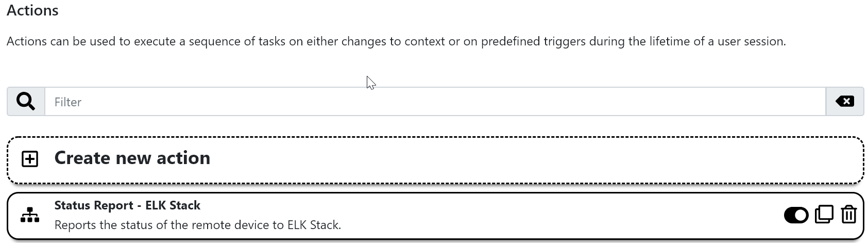Toggle the Status Report - ELK Stack switch
Screen dimensions: 868x243
796,215
